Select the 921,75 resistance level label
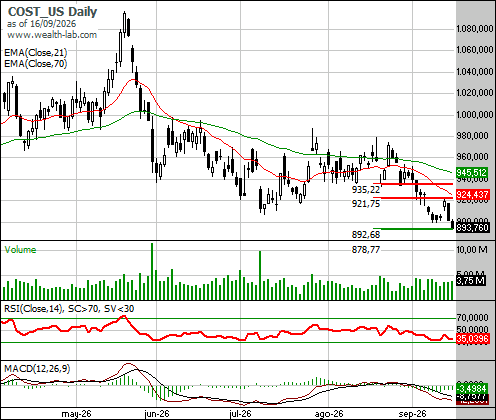This screenshot has height=420, width=496. [x=366, y=204]
